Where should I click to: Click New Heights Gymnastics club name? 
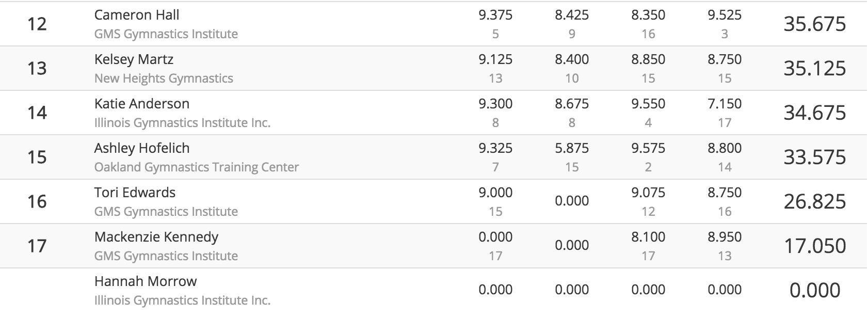(x=164, y=78)
